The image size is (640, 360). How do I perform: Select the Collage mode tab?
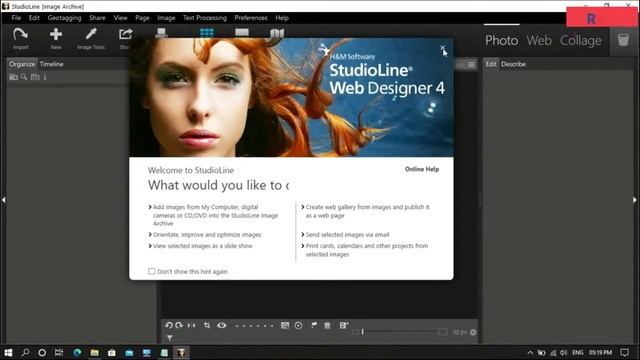pyautogui.click(x=580, y=40)
